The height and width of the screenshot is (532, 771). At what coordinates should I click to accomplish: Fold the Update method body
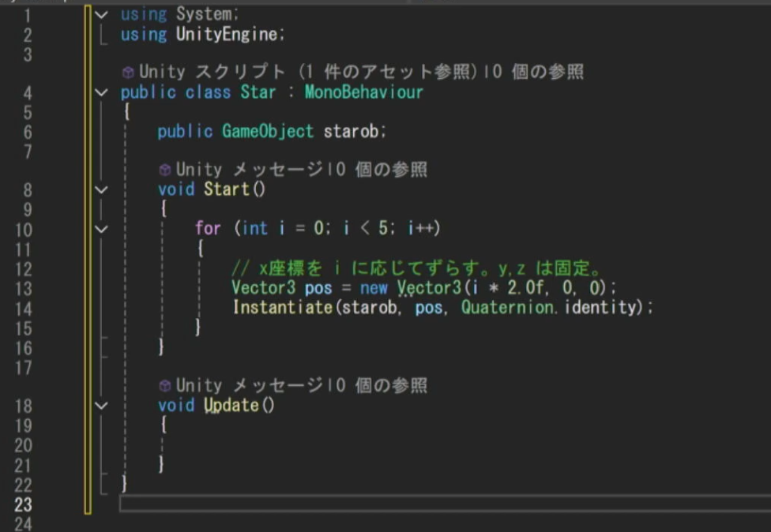pos(100,406)
